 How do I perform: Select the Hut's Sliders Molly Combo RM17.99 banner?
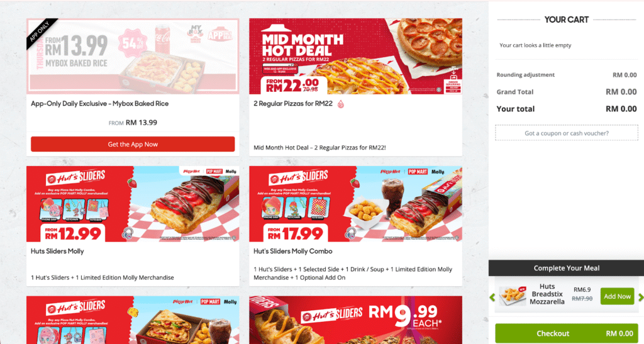click(x=355, y=204)
